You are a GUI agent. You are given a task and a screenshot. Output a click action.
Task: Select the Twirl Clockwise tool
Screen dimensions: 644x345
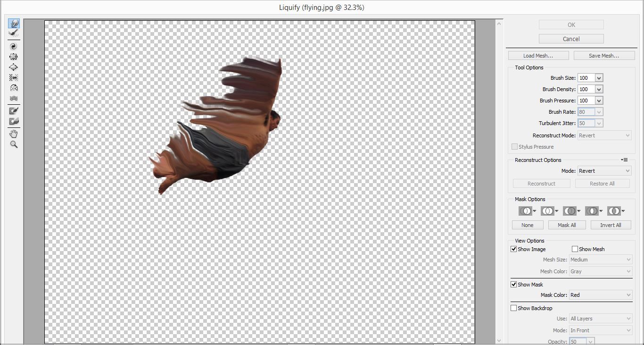(x=14, y=46)
